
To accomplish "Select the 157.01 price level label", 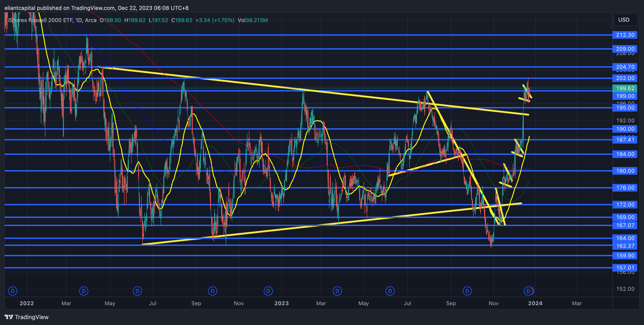I will pyautogui.click(x=625, y=268).
